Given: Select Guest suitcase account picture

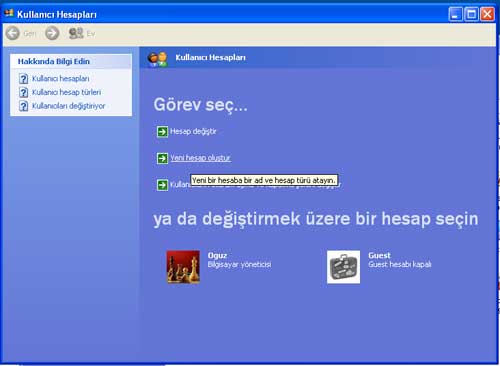Looking at the screenshot, I should 343,267.
